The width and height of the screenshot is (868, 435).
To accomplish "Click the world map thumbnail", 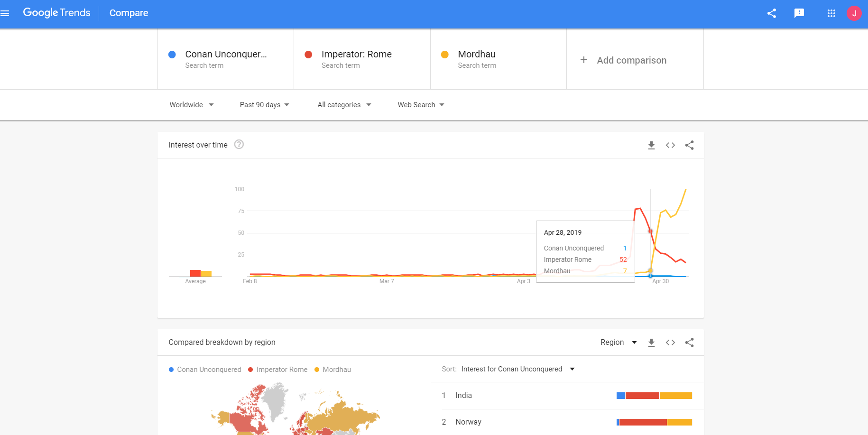I will coord(295,409).
